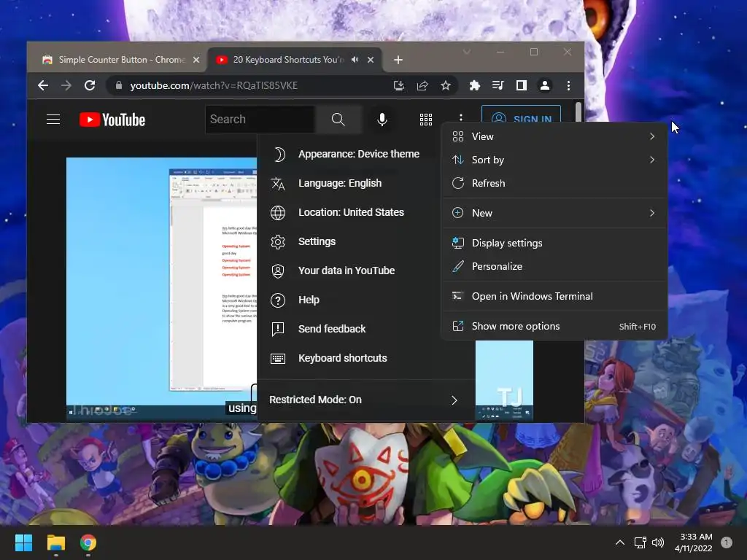Click the YouTube search magnifier button
Viewport: 747px width, 560px height.
(x=338, y=119)
